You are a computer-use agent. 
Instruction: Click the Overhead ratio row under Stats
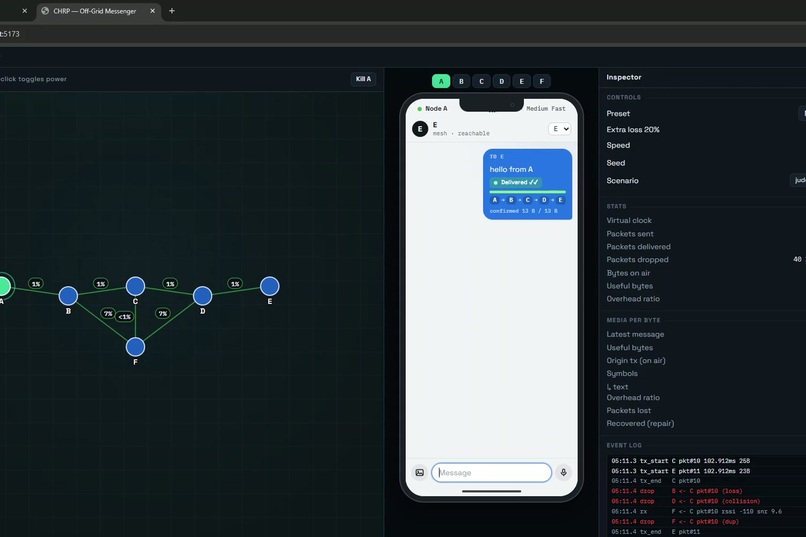706,299
